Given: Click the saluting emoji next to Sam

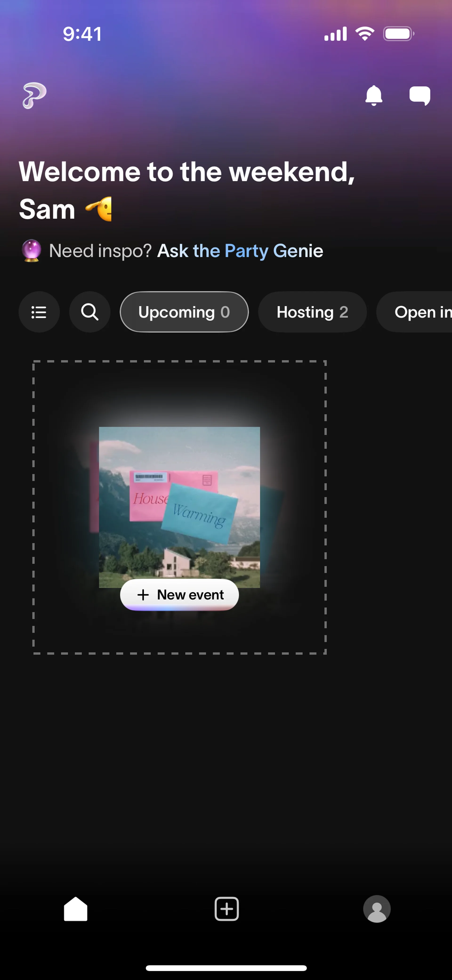Looking at the screenshot, I should click(x=99, y=209).
